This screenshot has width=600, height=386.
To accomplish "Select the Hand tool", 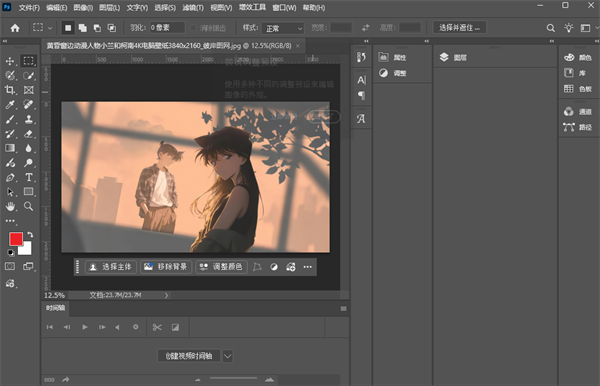I will click(10, 206).
